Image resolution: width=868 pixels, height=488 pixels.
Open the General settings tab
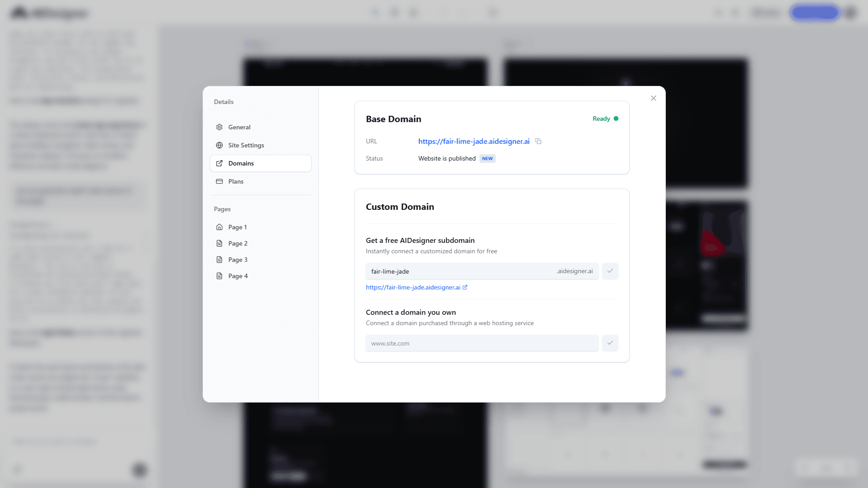pyautogui.click(x=239, y=127)
